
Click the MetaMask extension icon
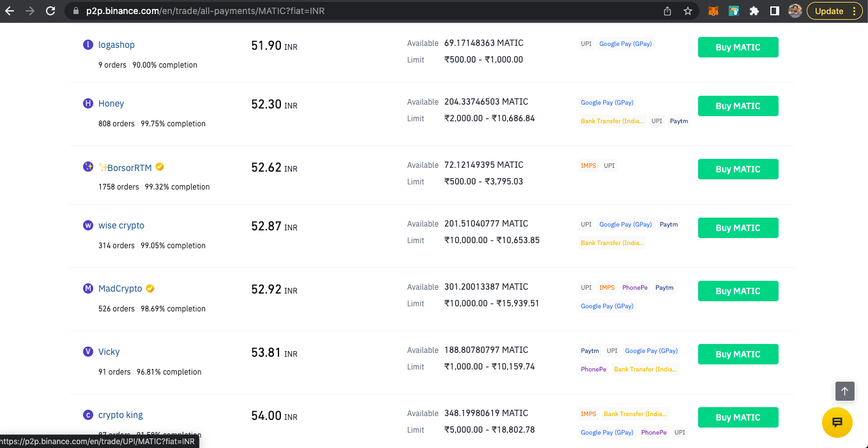pos(713,10)
